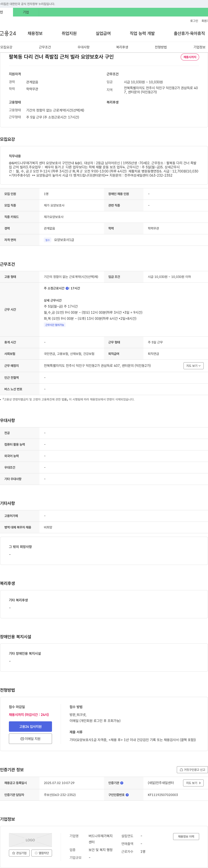Report via 거짓구인광고 신고 button
The width and height of the screenshot is (208, 868).
pyautogui.click(x=192, y=770)
